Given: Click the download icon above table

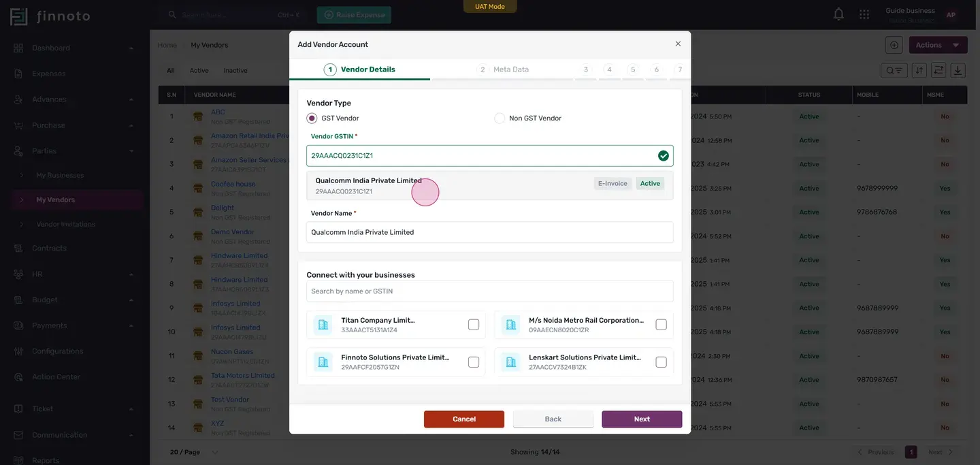Looking at the screenshot, I should tap(958, 70).
